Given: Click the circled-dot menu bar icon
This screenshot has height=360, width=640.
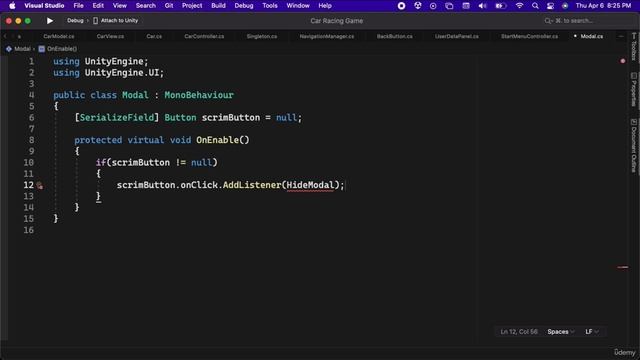Looking at the screenshot, I should point(433,6).
